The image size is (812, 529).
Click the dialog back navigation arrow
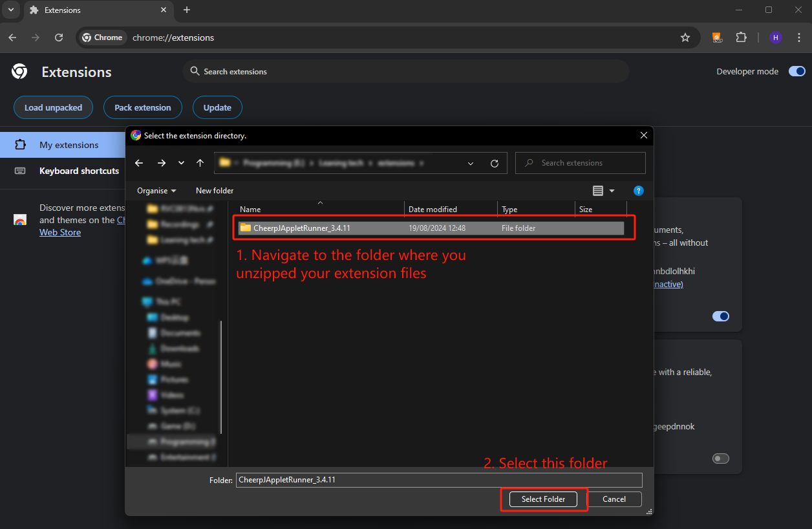tap(139, 163)
